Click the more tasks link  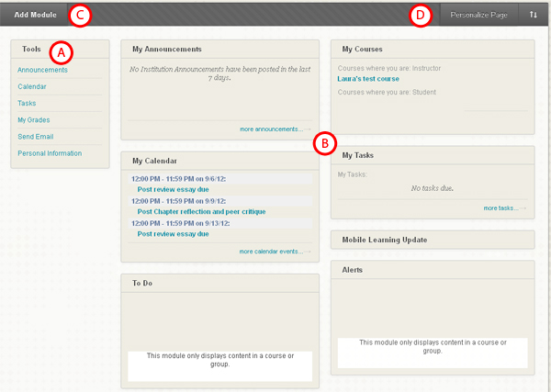[501, 208]
